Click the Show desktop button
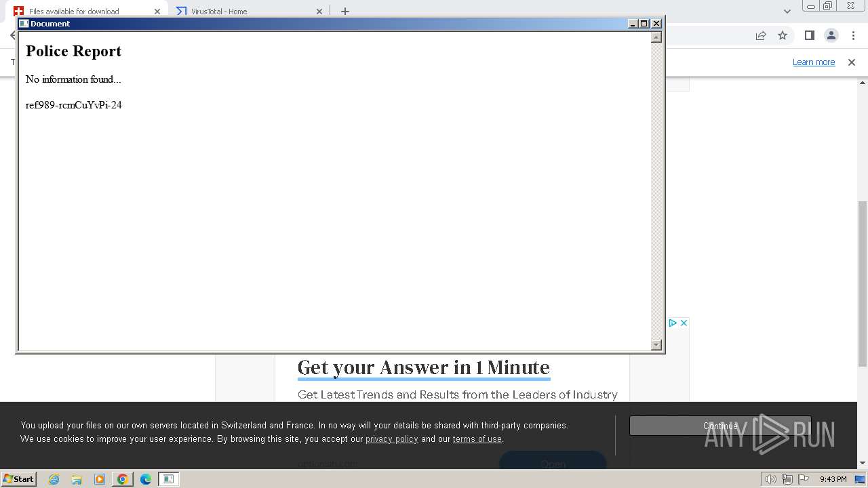 point(861,479)
